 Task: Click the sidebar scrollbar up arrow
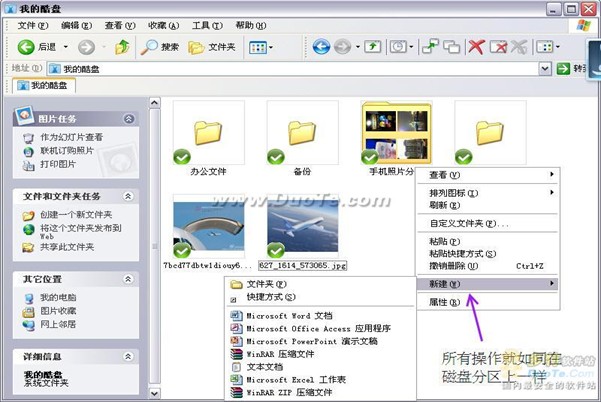(x=154, y=103)
